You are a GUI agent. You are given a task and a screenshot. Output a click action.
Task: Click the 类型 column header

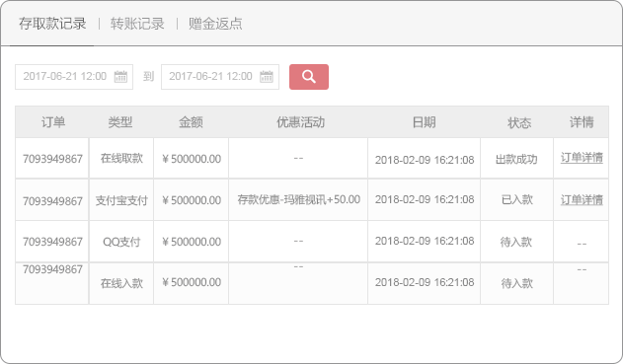click(120, 122)
